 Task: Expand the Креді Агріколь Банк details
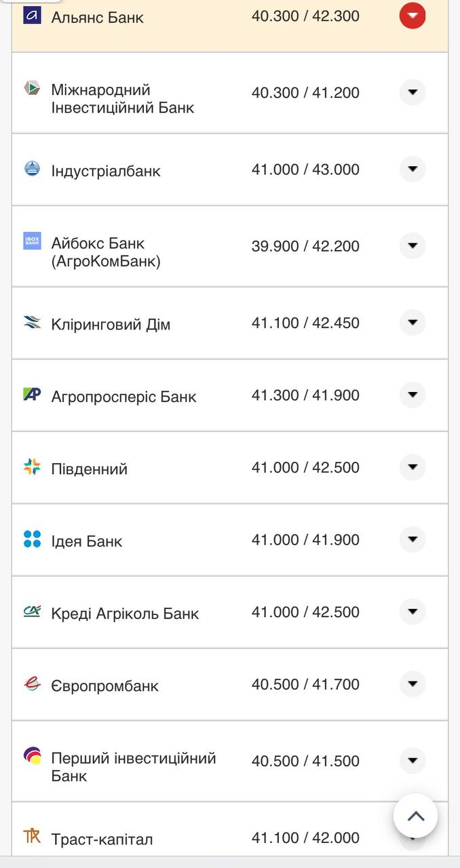413,612
